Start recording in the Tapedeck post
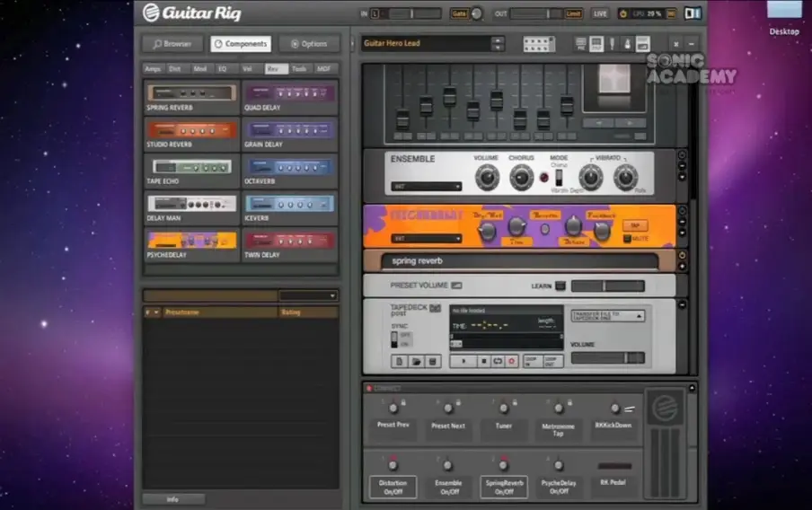The image size is (812, 510). click(x=512, y=361)
